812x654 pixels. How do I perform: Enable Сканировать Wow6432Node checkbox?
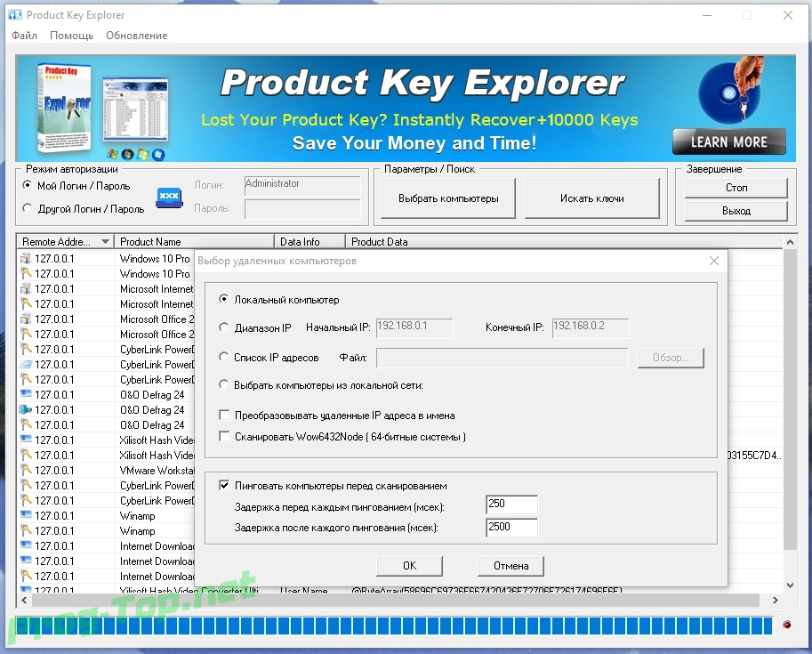pyautogui.click(x=224, y=436)
